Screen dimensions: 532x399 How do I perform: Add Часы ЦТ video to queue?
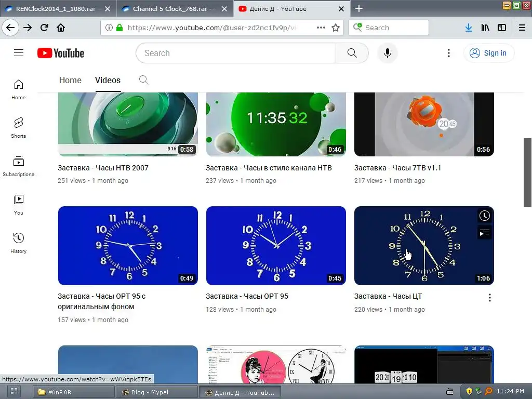coord(484,233)
